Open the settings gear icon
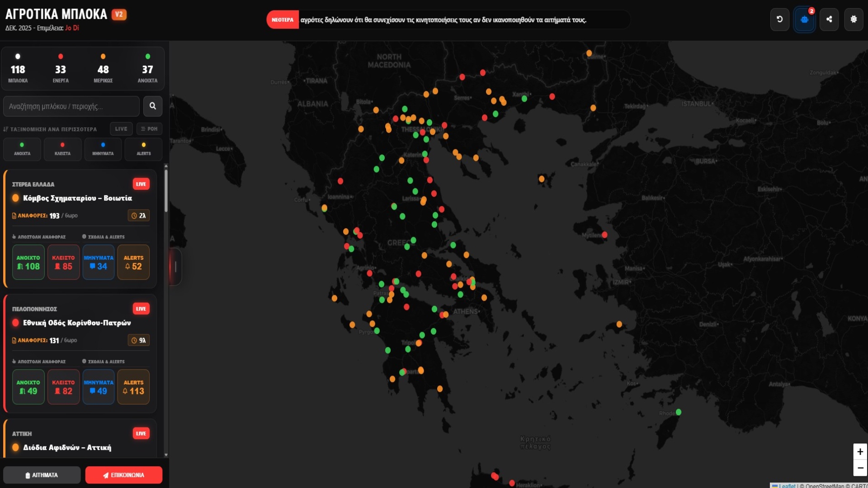Image resolution: width=868 pixels, height=488 pixels. [x=853, y=19]
